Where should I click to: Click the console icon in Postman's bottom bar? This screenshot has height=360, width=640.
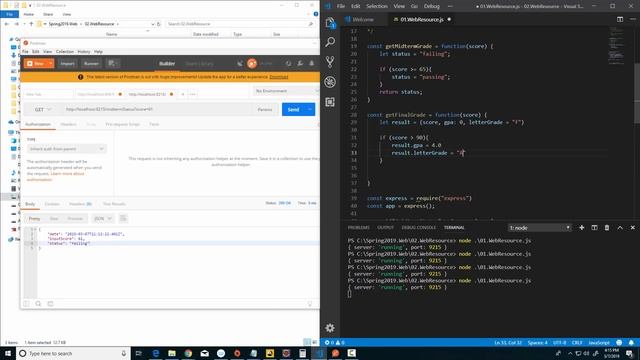51,304
